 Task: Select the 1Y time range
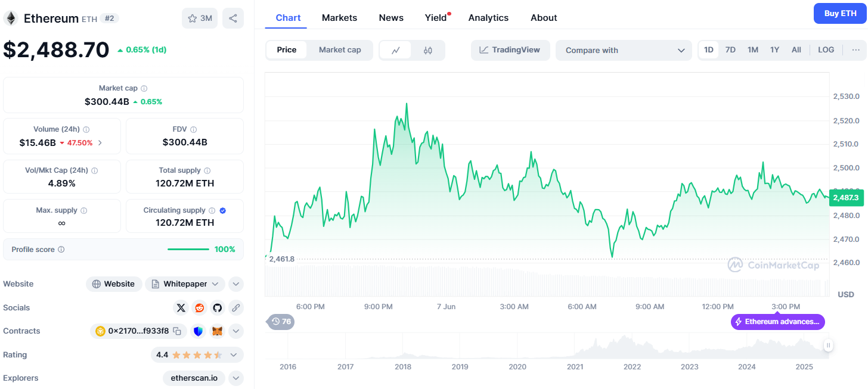774,50
